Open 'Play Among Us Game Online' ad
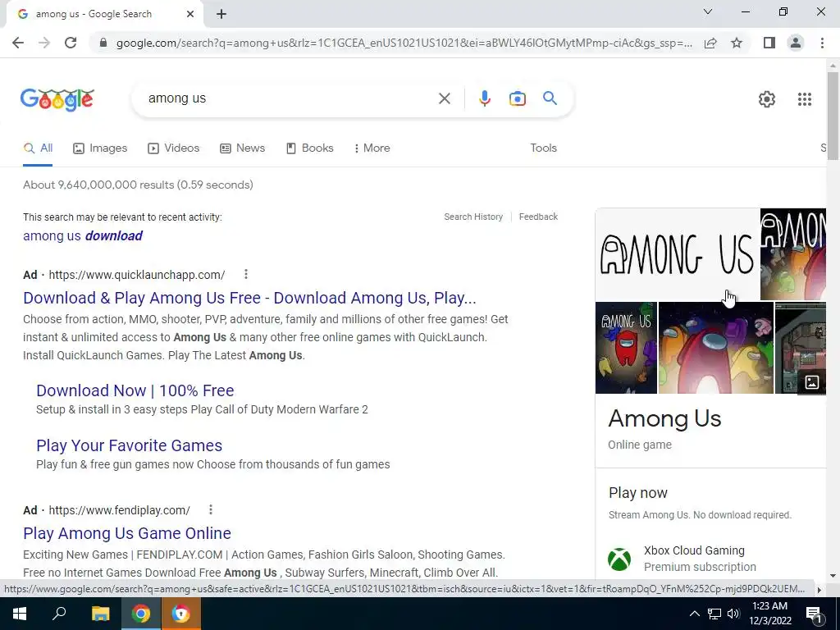Screen dimensions: 840x630 click(127, 533)
